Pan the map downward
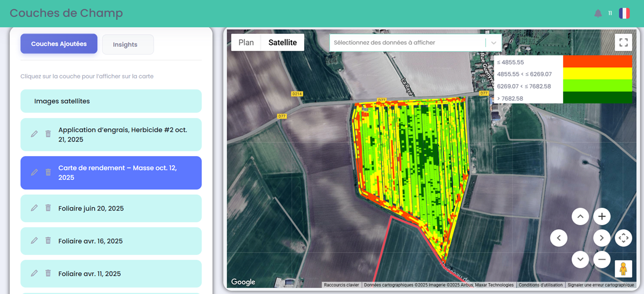Viewport: 644px width, 294px height. click(580, 260)
